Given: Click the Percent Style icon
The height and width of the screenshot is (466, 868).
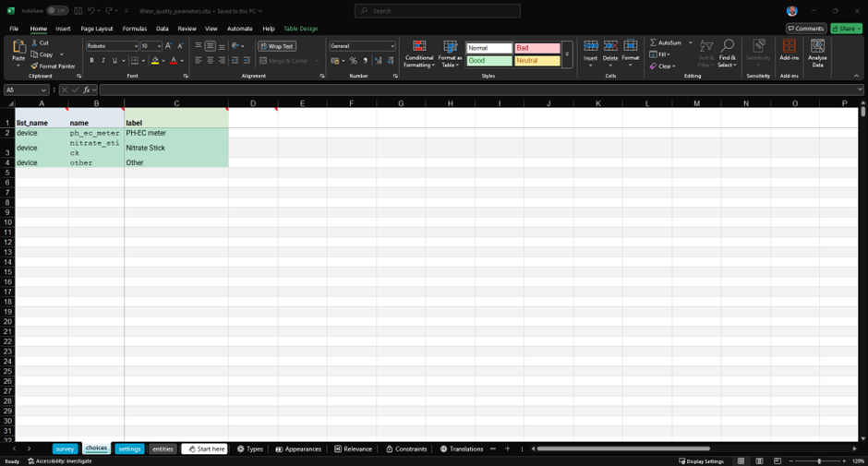Looking at the screenshot, I should [353, 61].
